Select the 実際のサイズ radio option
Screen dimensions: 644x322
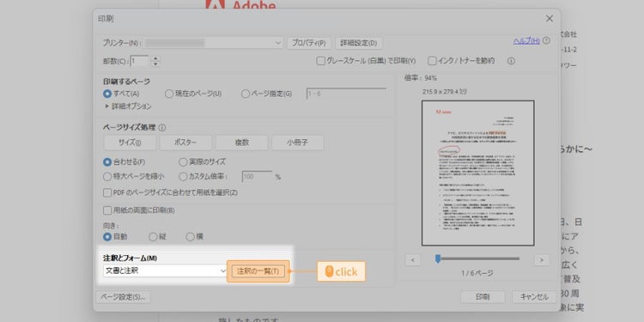click(x=183, y=161)
